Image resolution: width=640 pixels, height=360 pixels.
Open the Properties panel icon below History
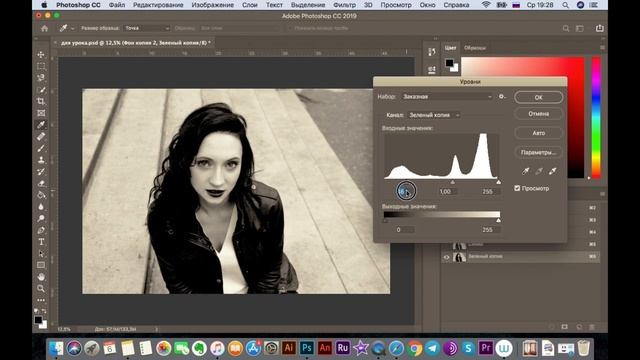[x=432, y=70]
